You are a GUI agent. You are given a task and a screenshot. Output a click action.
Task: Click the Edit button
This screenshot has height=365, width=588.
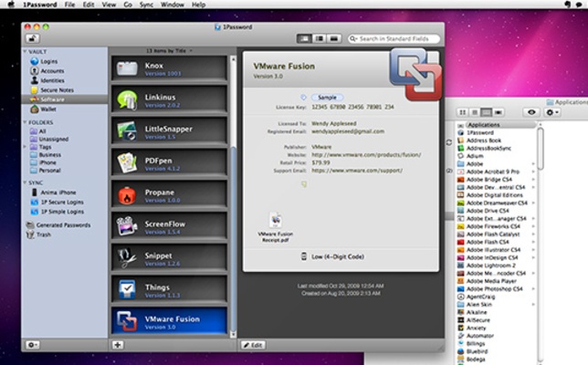[x=253, y=345]
